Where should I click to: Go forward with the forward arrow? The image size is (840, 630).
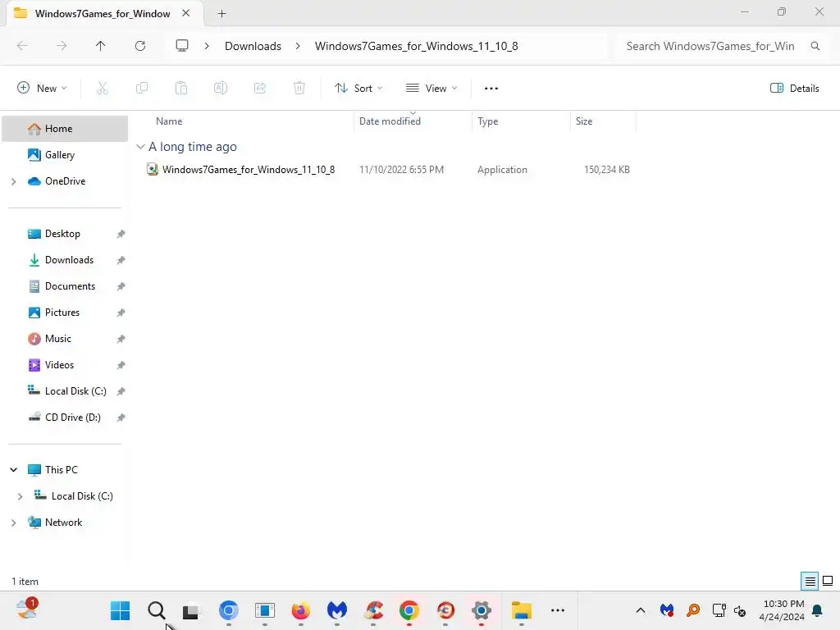62,46
